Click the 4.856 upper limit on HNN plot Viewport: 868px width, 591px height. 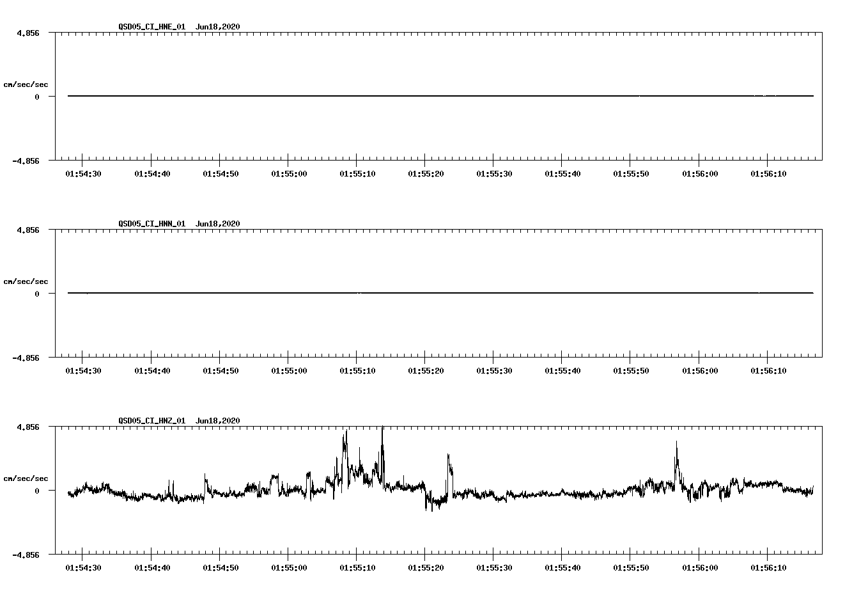pos(29,230)
